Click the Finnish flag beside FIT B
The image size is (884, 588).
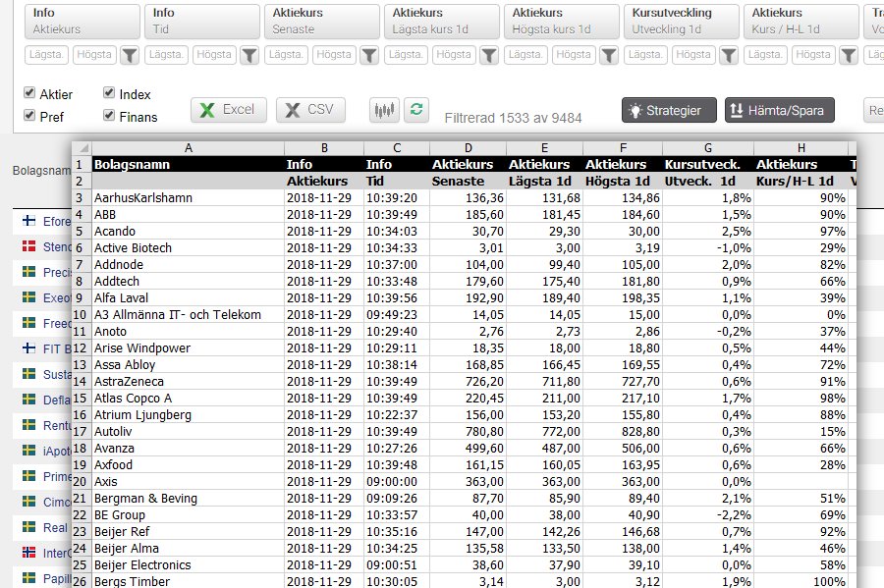click(28, 348)
